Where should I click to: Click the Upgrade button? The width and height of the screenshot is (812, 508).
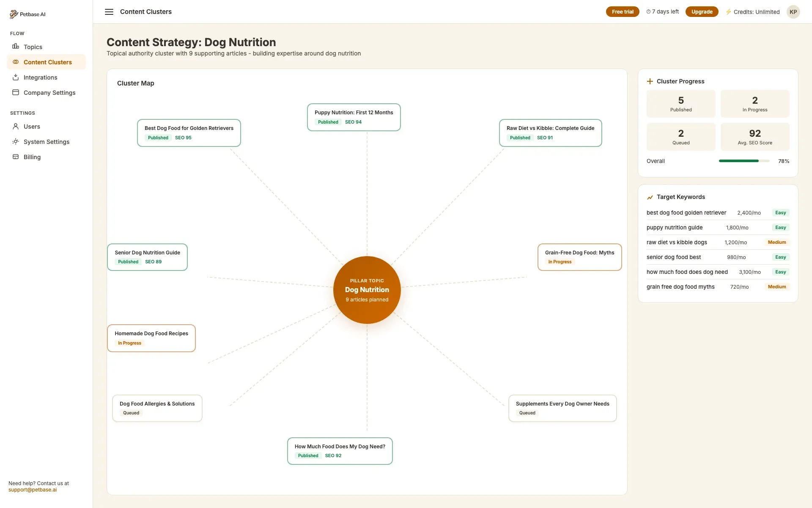(x=702, y=11)
